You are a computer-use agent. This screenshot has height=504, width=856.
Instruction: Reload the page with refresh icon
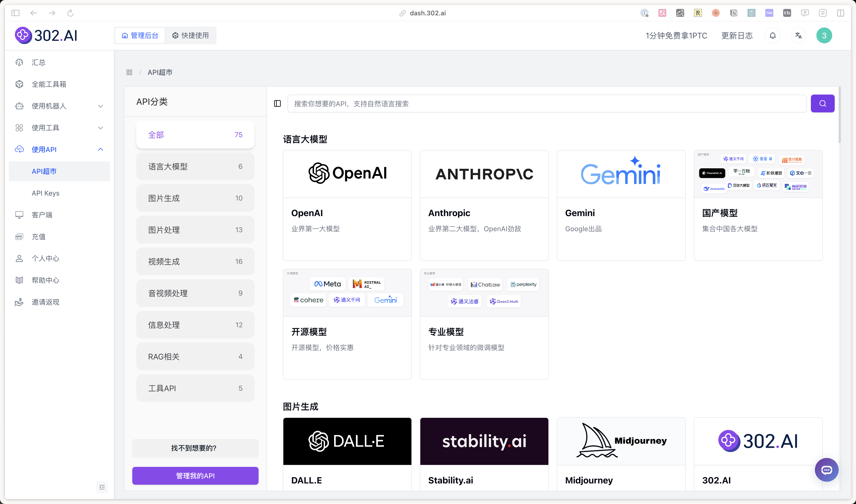[x=70, y=13]
